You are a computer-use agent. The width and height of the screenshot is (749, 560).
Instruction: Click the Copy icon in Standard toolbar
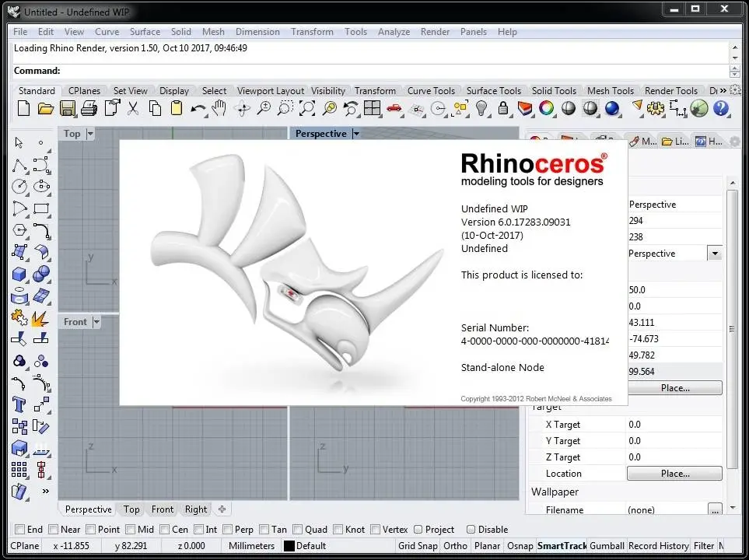155,108
